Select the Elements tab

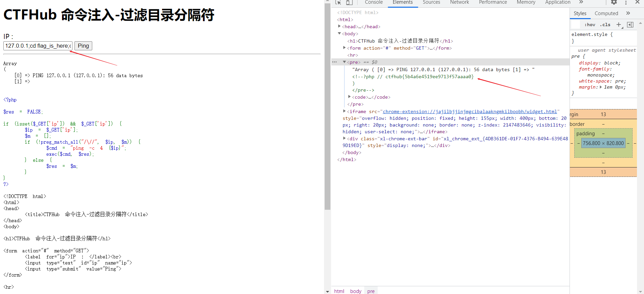(402, 2)
